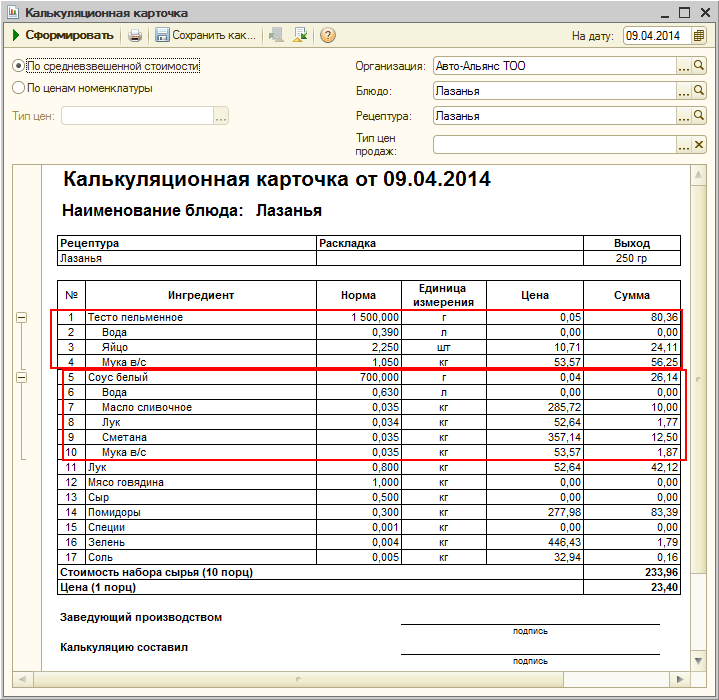Click the print icon in the toolbar
Screen dimensions: 719x700
coord(135,36)
